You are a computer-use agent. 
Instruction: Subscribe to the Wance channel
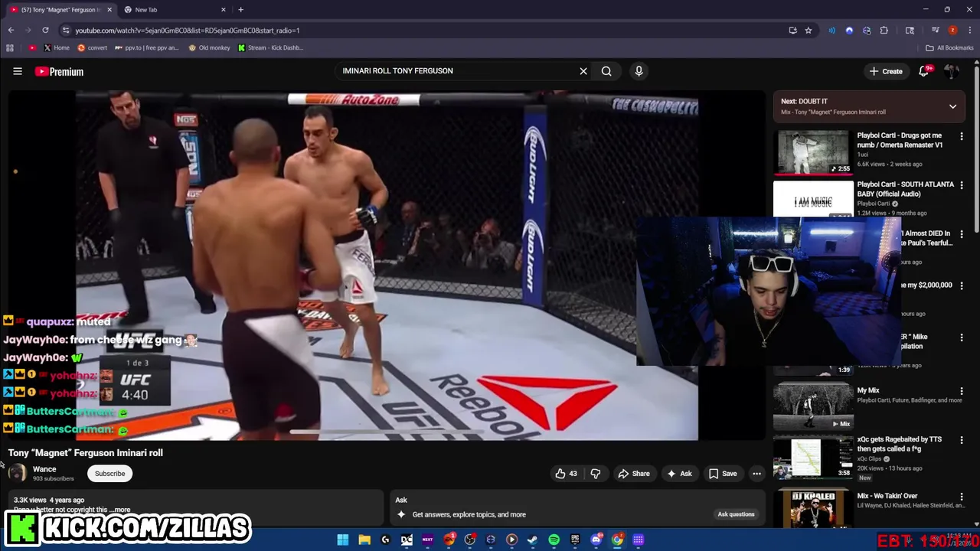(109, 474)
